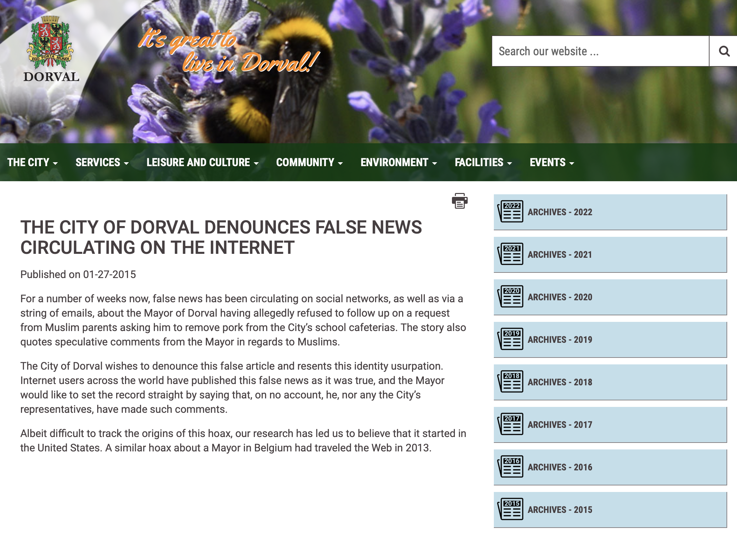
Task: Click the DORVAL wordmark under the crest
Action: 51,77
